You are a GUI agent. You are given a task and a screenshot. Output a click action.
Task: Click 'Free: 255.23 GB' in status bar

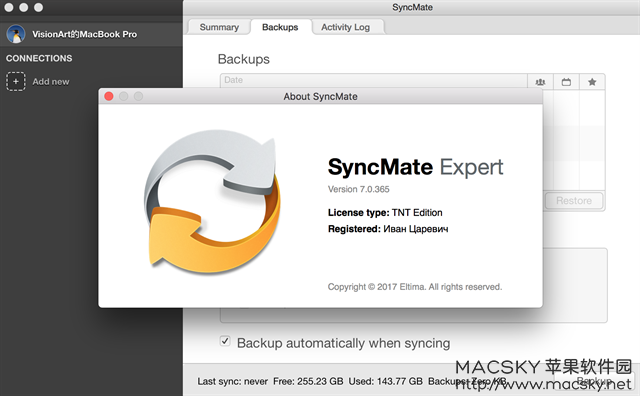point(308,381)
